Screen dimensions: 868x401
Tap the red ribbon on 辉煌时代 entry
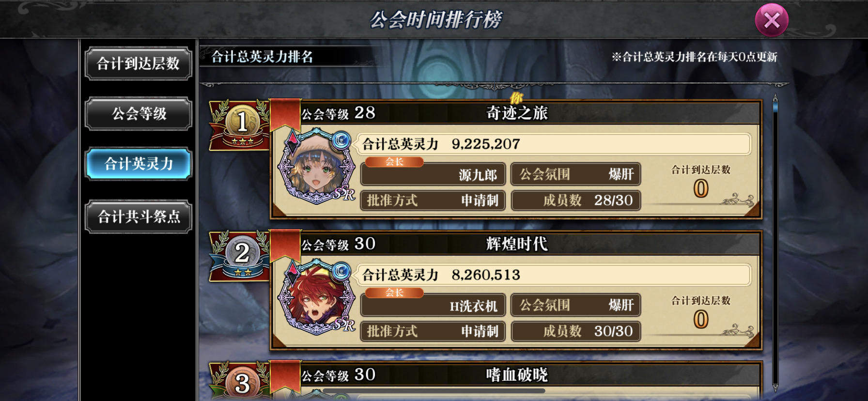pos(285,246)
